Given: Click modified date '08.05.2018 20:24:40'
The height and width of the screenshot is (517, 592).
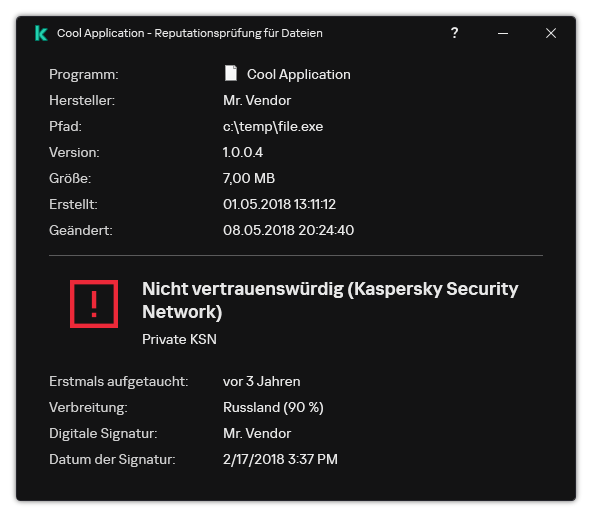Looking at the screenshot, I should [x=288, y=230].
